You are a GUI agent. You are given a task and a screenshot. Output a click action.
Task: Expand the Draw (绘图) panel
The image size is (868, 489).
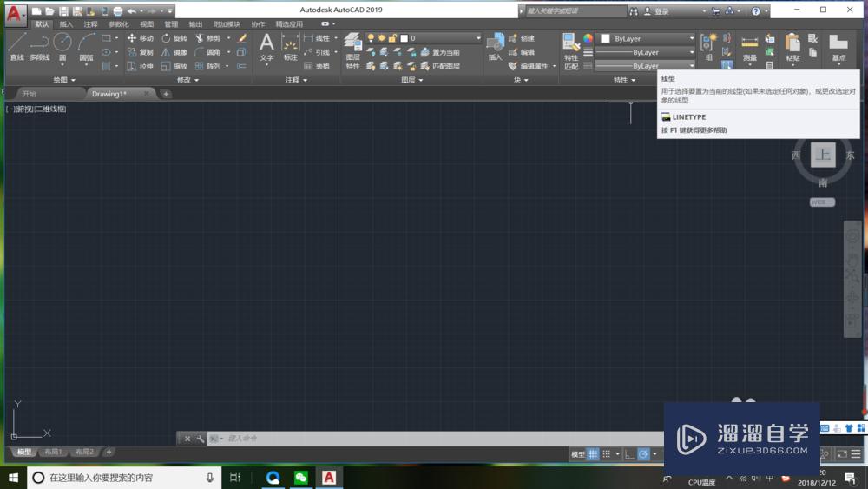point(63,80)
